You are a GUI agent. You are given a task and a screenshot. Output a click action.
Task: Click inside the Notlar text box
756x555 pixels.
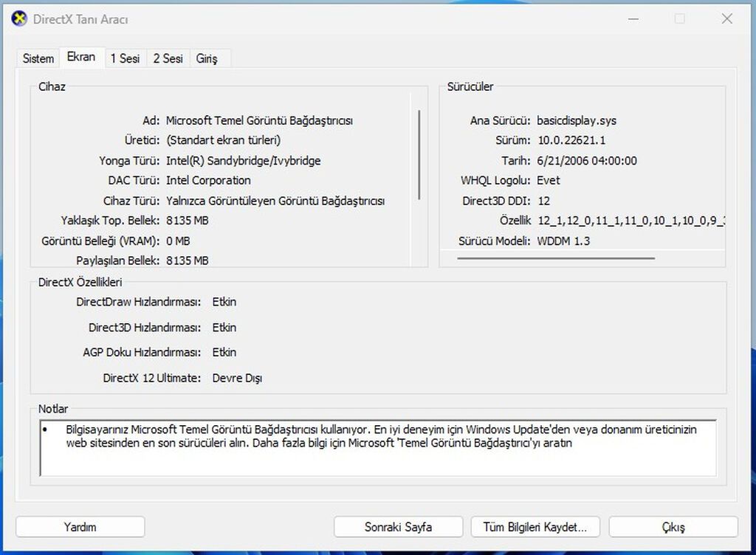pyautogui.click(x=378, y=447)
